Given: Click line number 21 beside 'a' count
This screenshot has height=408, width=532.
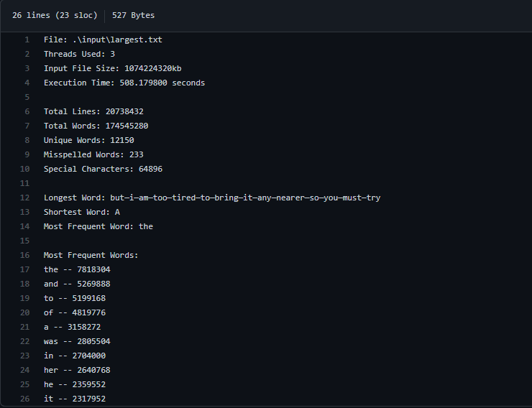Looking at the screenshot, I should click(x=24, y=327).
